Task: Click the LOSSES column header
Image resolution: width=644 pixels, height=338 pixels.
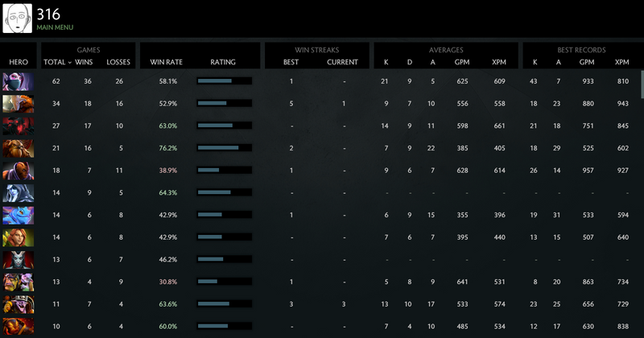Action: coord(118,62)
